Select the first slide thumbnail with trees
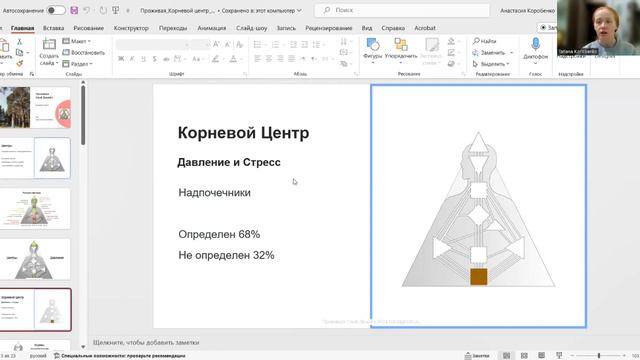 35,107
